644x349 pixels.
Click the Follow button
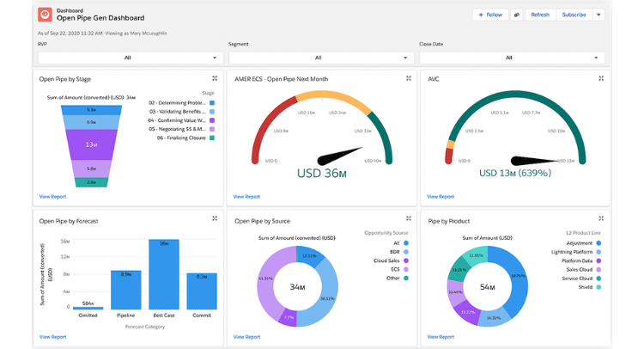490,15
